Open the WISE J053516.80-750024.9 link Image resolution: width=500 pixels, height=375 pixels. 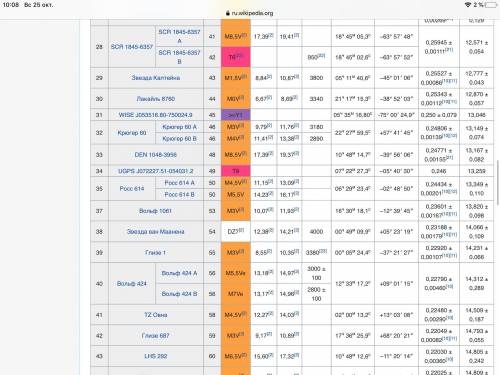click(156, 115)
